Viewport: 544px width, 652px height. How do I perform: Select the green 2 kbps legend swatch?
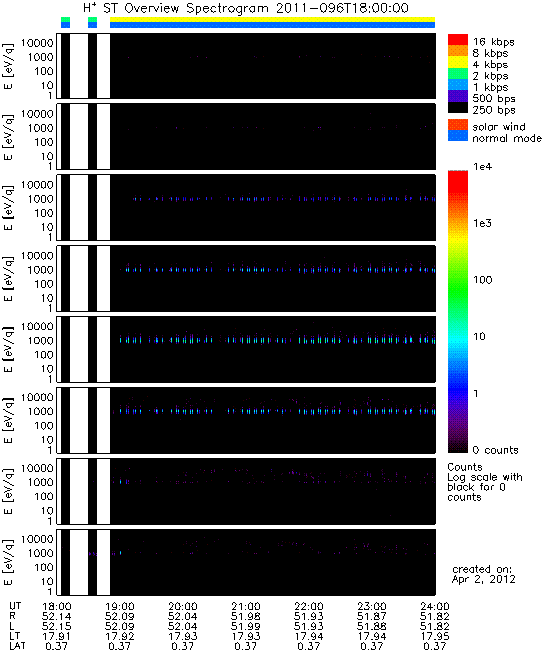pos(458,73)
